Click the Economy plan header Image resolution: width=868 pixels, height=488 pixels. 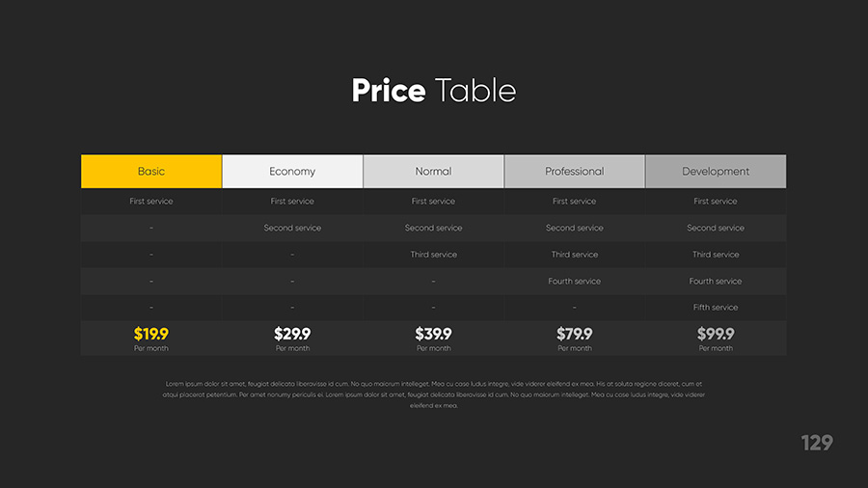click(292, 172)
